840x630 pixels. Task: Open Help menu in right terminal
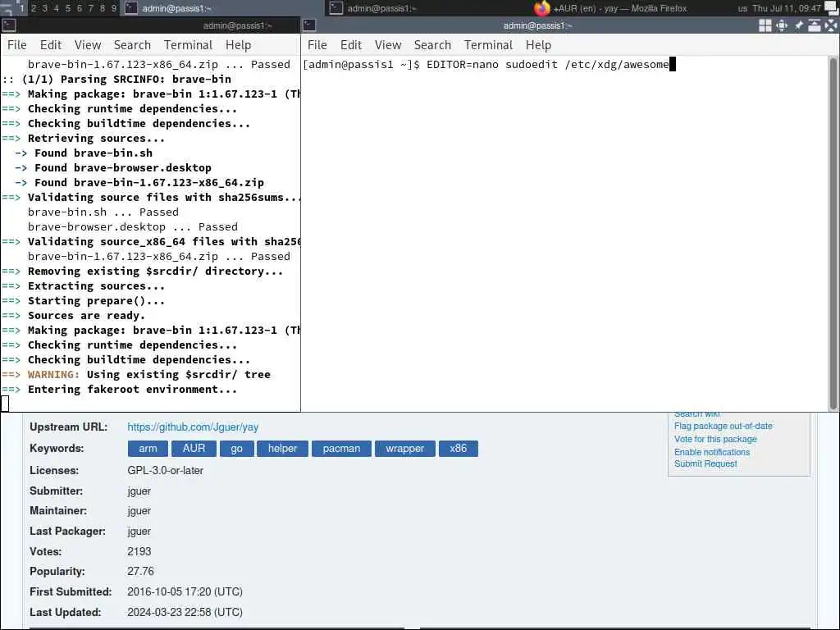click(x=539, y=45)
